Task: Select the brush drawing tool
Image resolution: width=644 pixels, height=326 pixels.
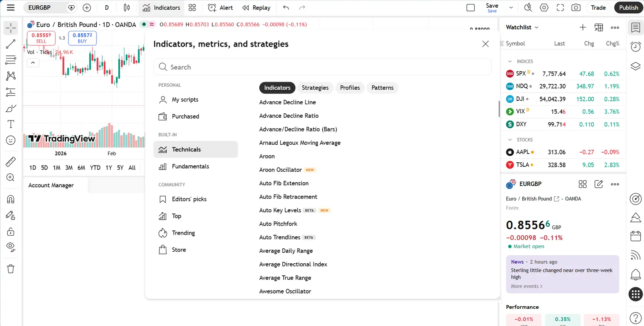Action: [x=11, y=108]
